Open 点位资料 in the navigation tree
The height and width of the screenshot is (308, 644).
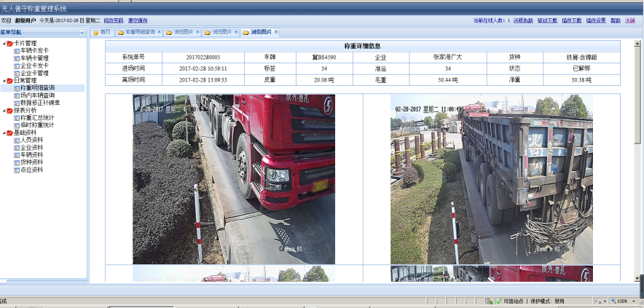click(31, 170)
